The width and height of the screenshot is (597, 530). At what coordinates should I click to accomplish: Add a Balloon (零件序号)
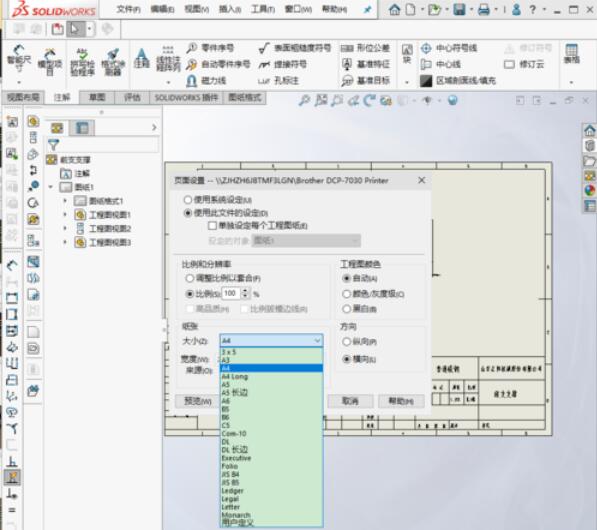pyautogui.click(x=210, y=48)
